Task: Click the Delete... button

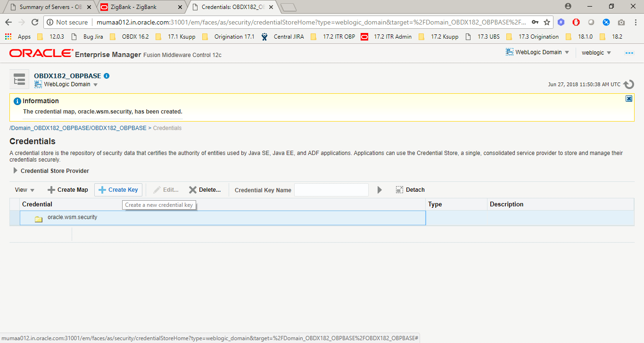Action: [x=205, y=190]
